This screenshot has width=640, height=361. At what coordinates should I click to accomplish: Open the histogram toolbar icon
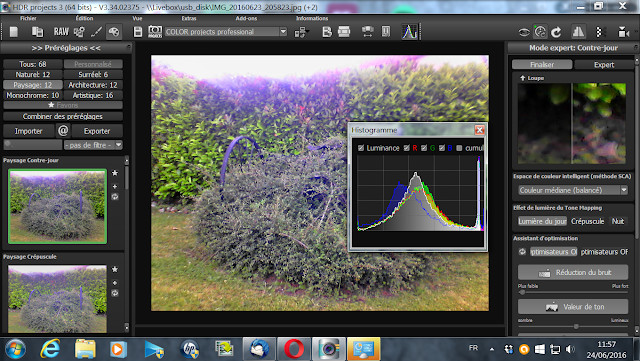click(x=409, y=32)
